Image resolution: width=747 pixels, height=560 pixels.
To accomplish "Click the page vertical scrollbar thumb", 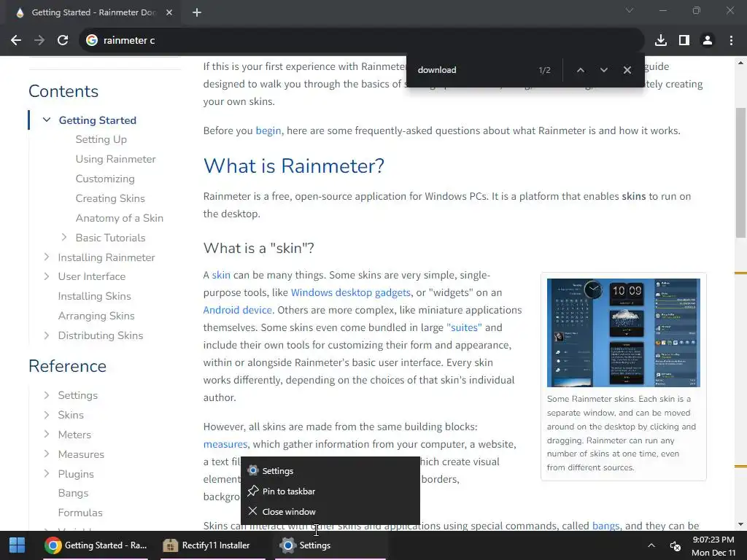I will pyautogui.click(x=741, y=172).
